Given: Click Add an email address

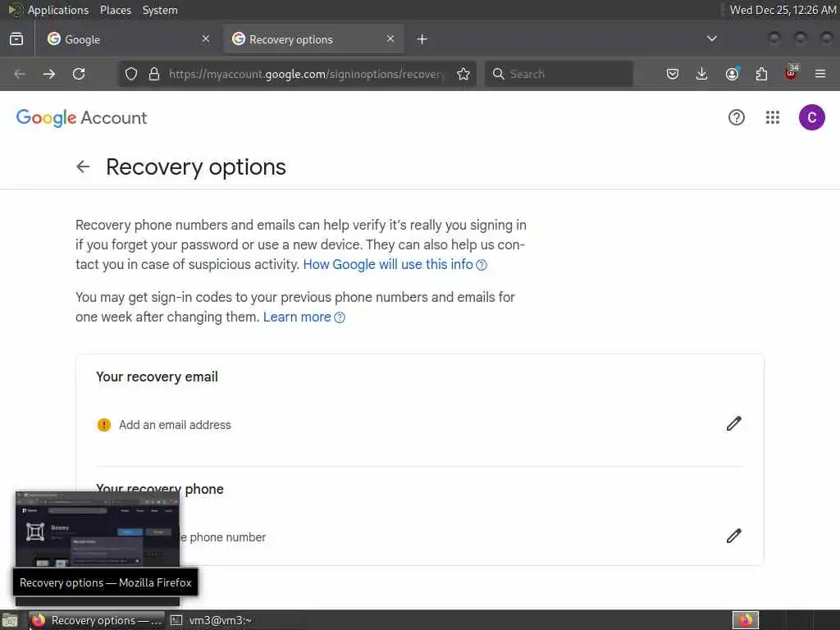Looking at the screenshot, I should pos(175,425).
